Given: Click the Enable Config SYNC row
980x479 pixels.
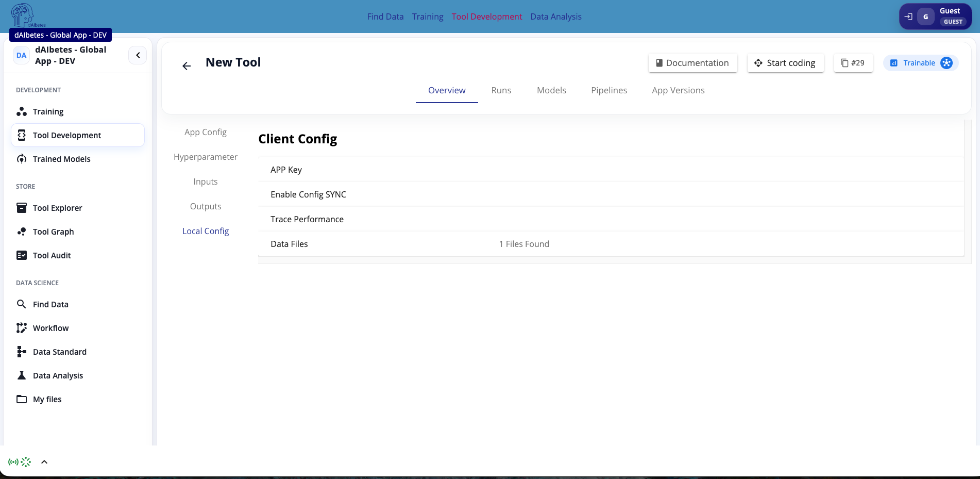Looking at the screenshot, I should pyautogui.click(x=611, y=194).
